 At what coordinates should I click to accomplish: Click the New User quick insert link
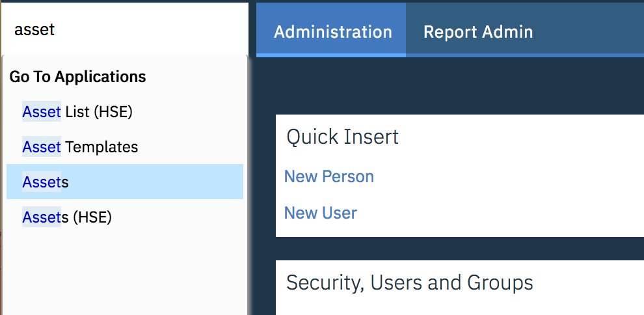[x=320, y=213]
